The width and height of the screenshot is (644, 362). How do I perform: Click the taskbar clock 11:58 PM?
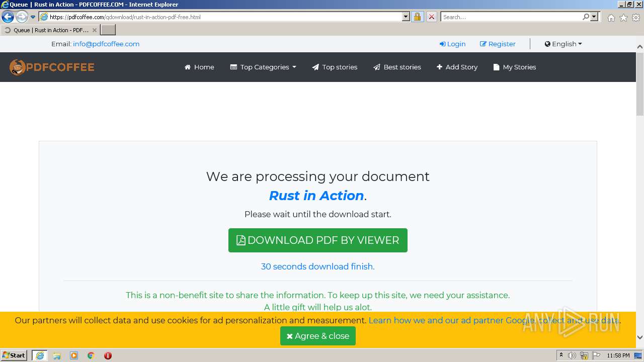tap(618, 355)
